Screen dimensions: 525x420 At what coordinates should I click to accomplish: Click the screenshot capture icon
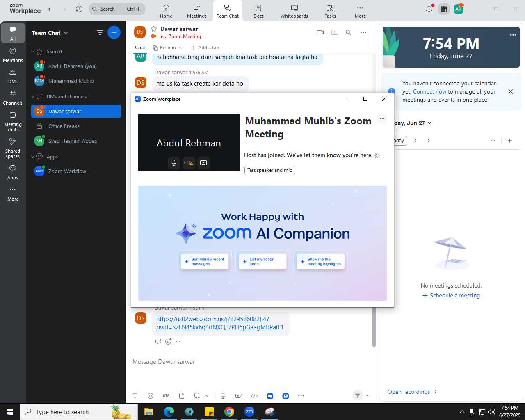coord(197,396)
